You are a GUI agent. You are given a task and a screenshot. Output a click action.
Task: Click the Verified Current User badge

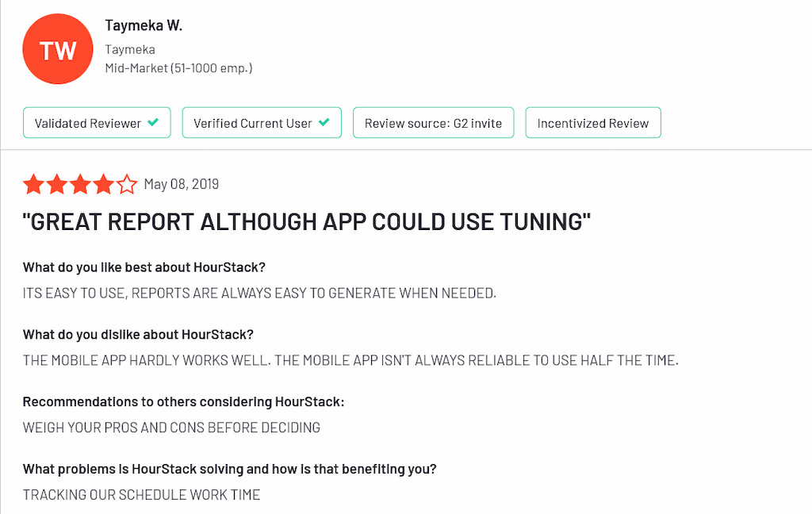pos(262,122)
